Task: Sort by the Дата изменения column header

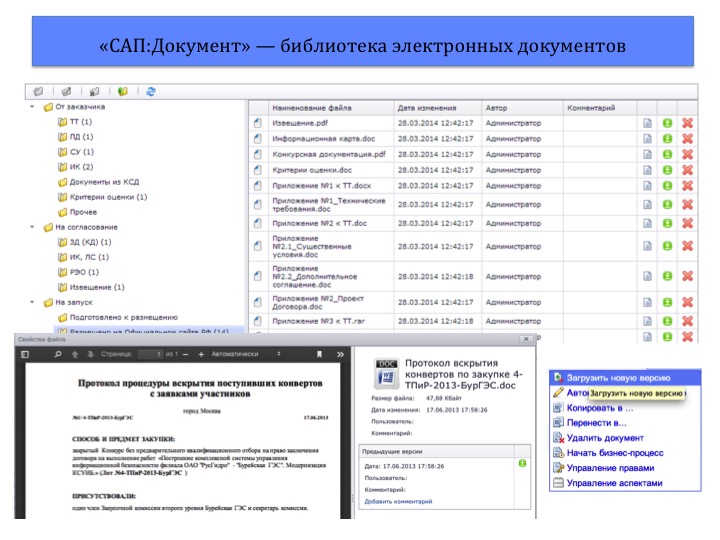Action: point(438,108)
